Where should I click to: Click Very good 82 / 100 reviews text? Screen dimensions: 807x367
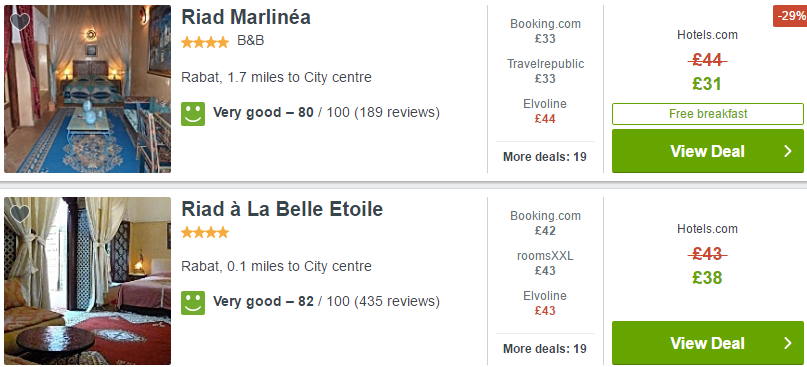pyautogui.click(x=326, y=301)
